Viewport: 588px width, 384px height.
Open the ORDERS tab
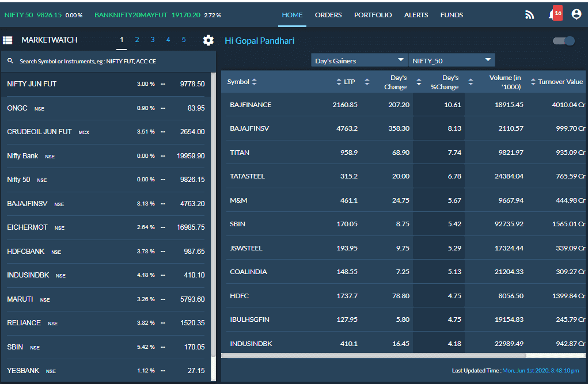[x=328, y=15]
